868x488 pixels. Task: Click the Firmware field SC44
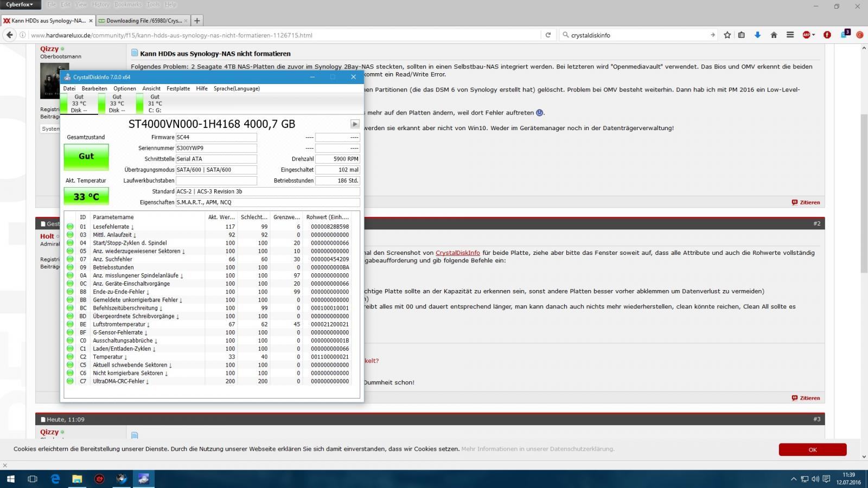[x=216, y=137]
